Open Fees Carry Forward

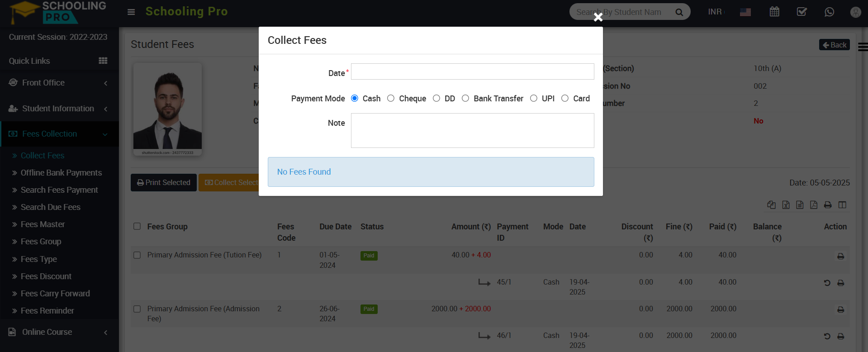tap(55, 294)
